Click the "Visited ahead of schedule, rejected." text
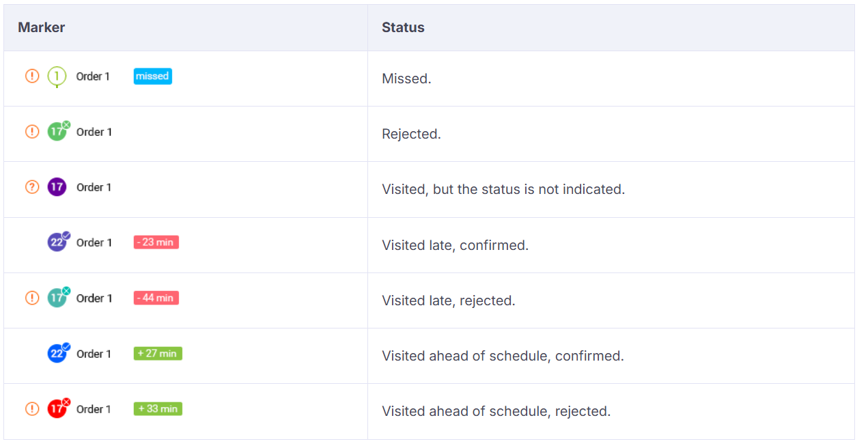Screen dimensions: 868x448 [496, 411]
